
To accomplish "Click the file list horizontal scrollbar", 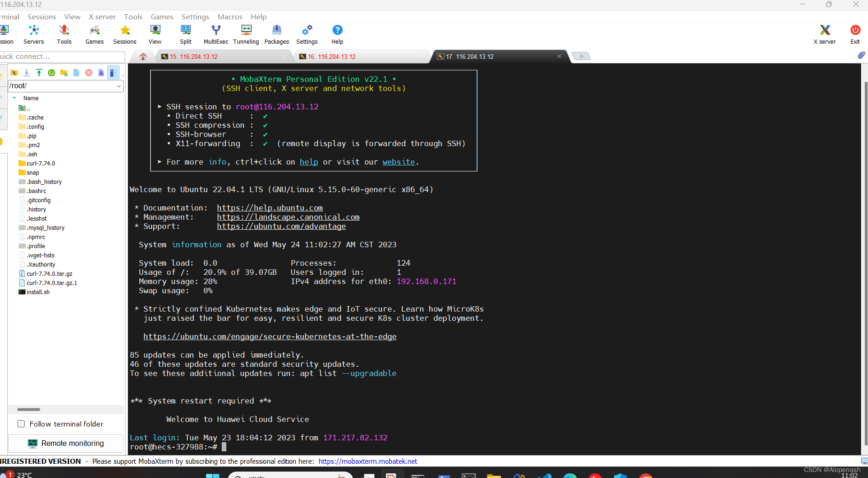I will 29,409.
